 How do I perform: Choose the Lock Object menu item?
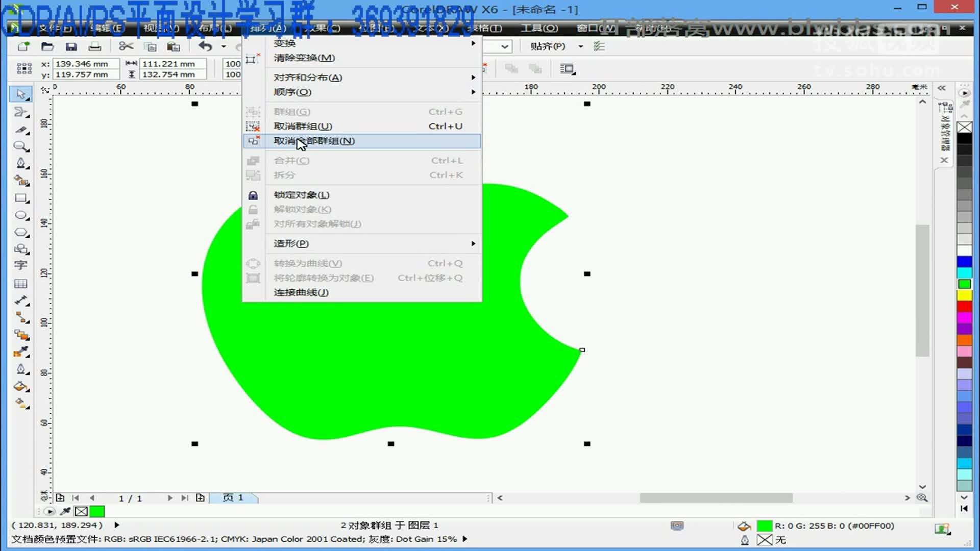(301, 195)
